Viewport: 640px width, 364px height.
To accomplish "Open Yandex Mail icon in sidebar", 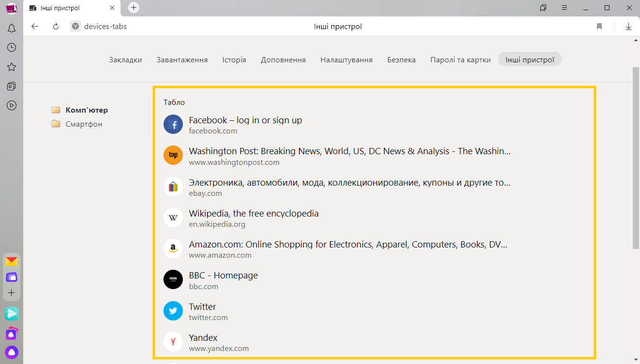I will click(12, 262).
